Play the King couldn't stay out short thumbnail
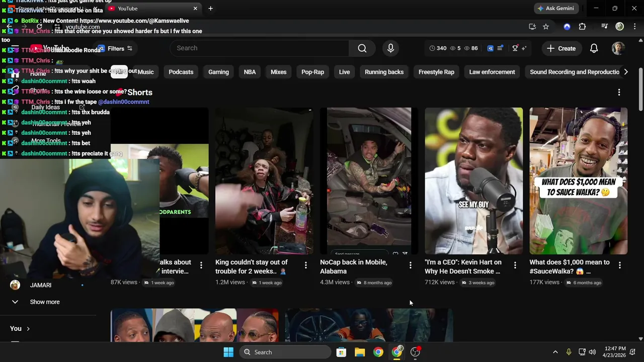644x362 pixels. (x=264, y=181)
